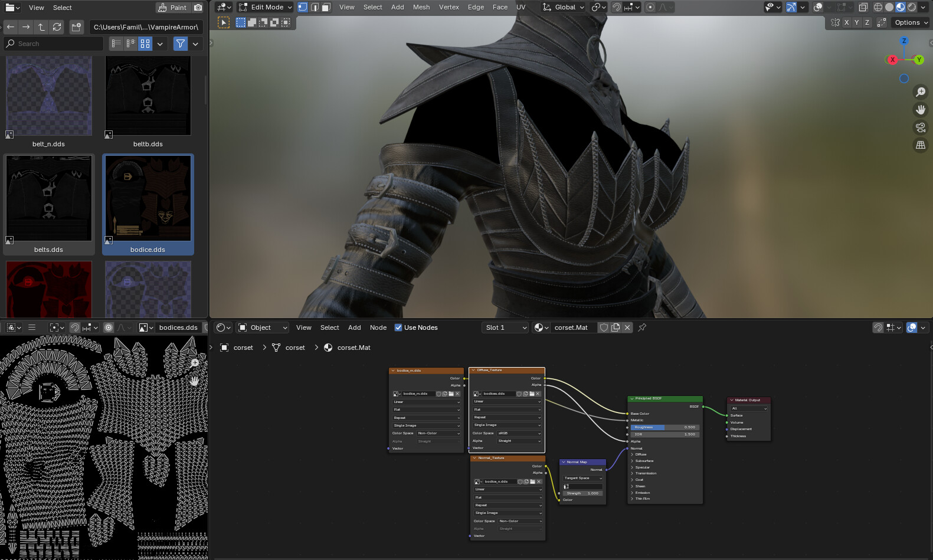
Task: Enable the Use Nodes checkbox
Action: click(398, 328)
